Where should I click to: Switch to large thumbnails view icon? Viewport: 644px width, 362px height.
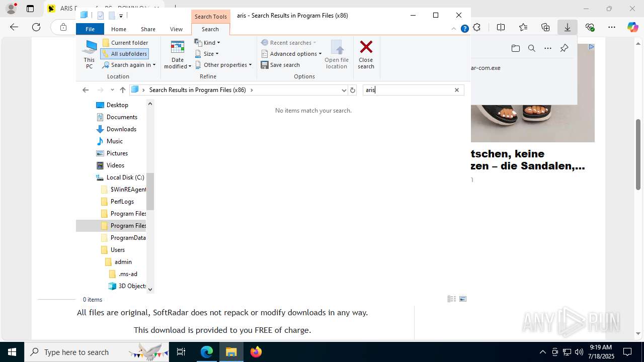[x=463, y=299]
